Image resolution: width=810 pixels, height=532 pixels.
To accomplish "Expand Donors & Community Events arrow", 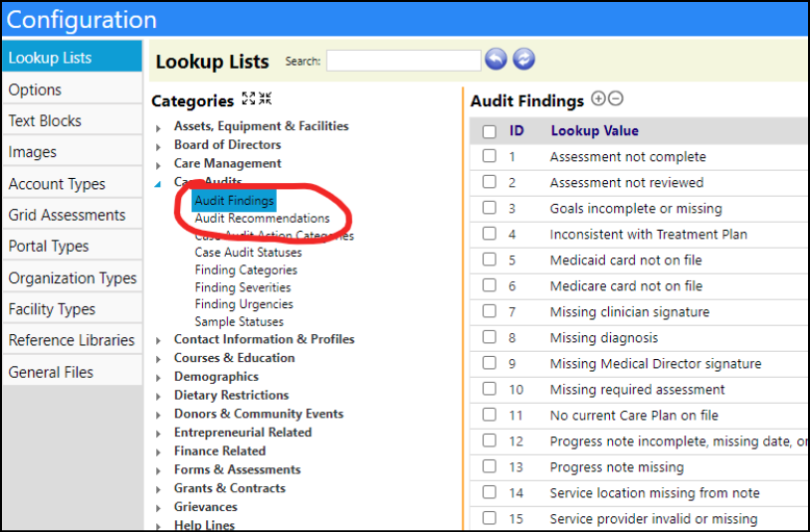I will tap(158, 415).
